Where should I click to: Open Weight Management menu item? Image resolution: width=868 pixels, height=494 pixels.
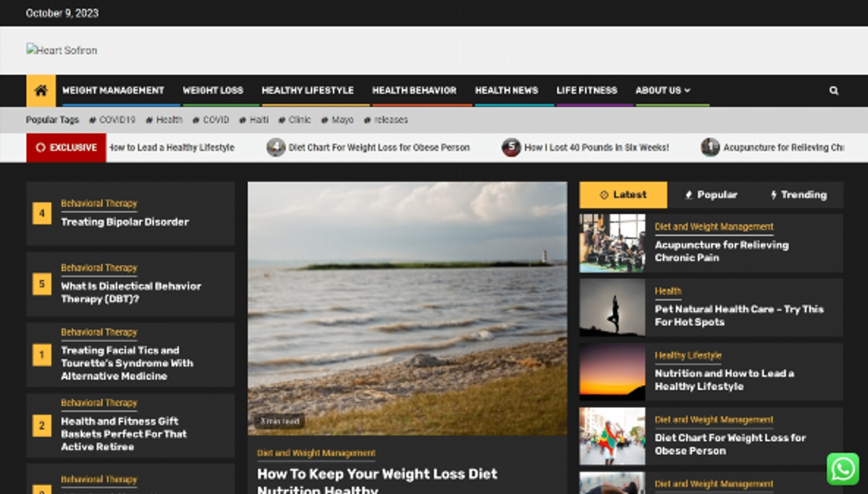tap(113, 91)
